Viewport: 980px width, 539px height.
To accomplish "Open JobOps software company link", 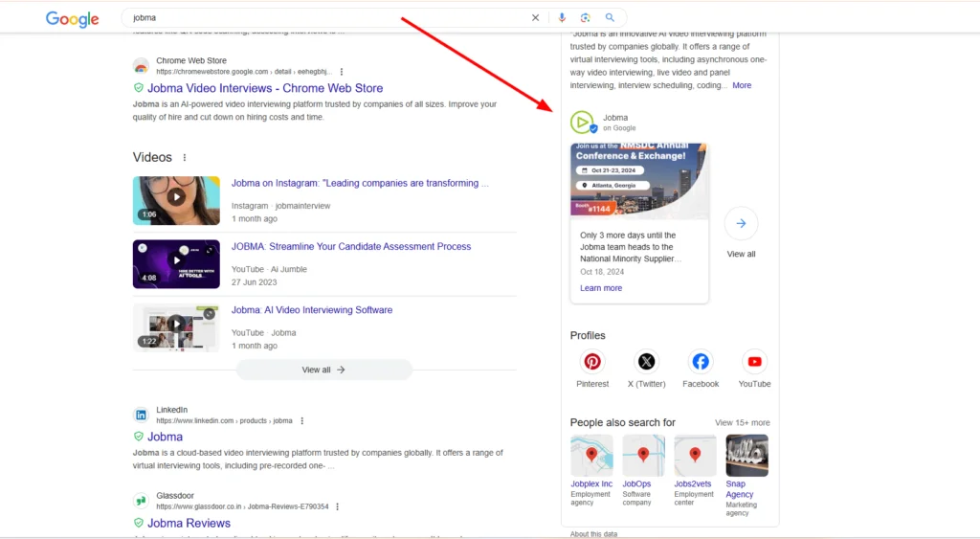I will [636, 484].
